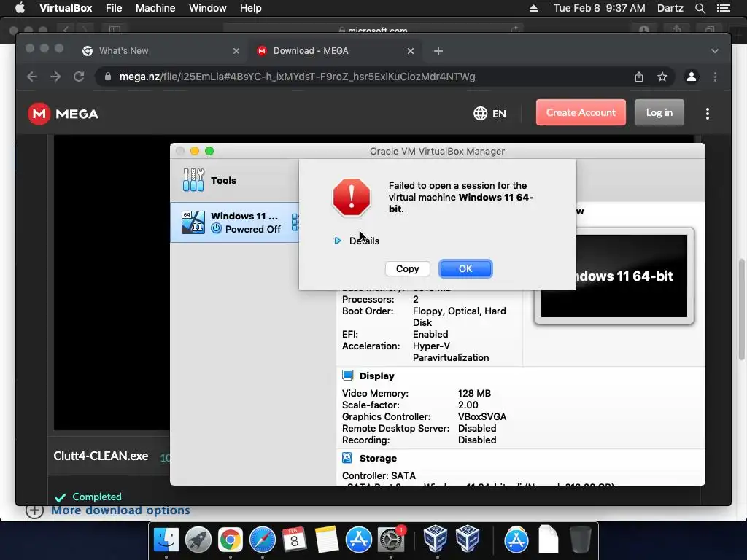Open the EN language selector
Viewport: 747px width, 560px height.
tap(489, 113)
